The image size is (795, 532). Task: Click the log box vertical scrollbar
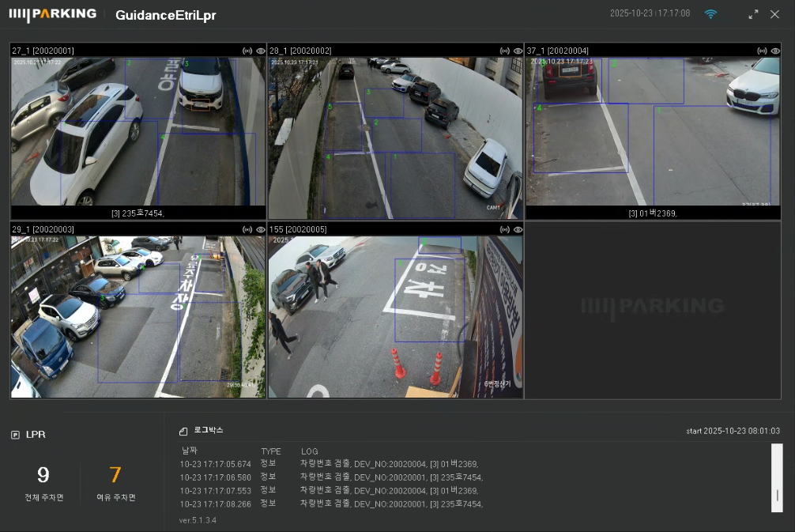777,478
